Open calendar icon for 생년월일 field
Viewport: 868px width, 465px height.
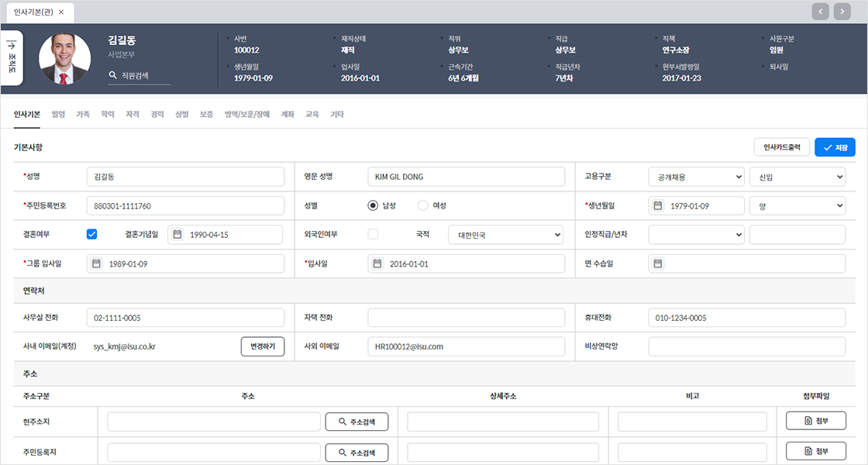point(658,205)
